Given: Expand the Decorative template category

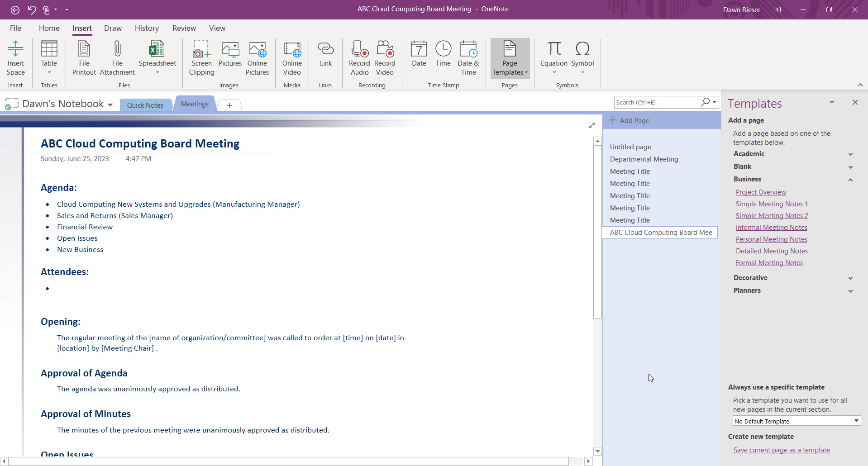Looking at the screenshot, I should (x=850, y=279).
